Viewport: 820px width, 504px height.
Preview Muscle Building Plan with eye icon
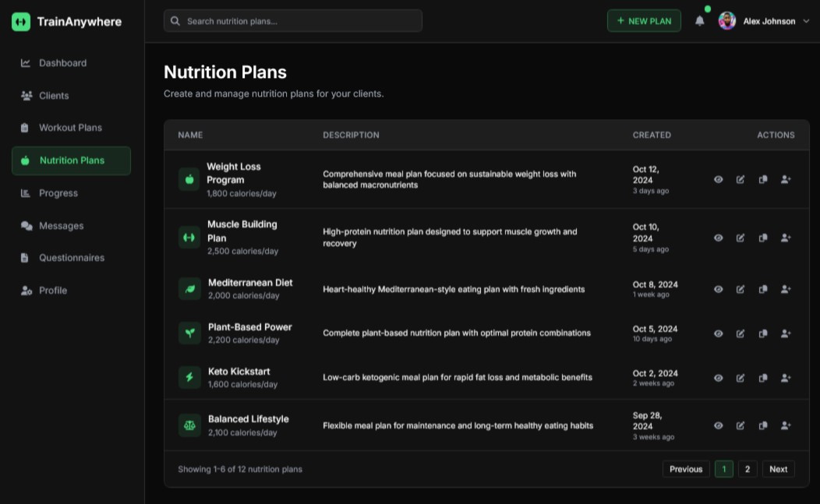pos(719,238)
